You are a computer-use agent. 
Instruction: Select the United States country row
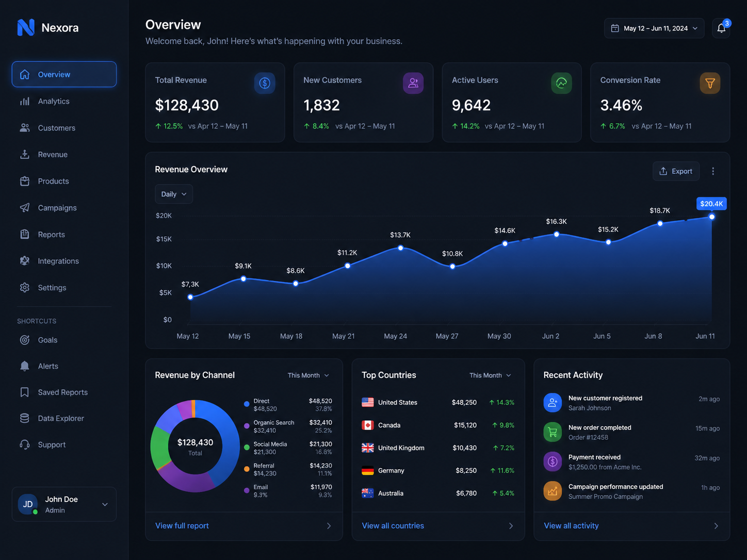438,402
